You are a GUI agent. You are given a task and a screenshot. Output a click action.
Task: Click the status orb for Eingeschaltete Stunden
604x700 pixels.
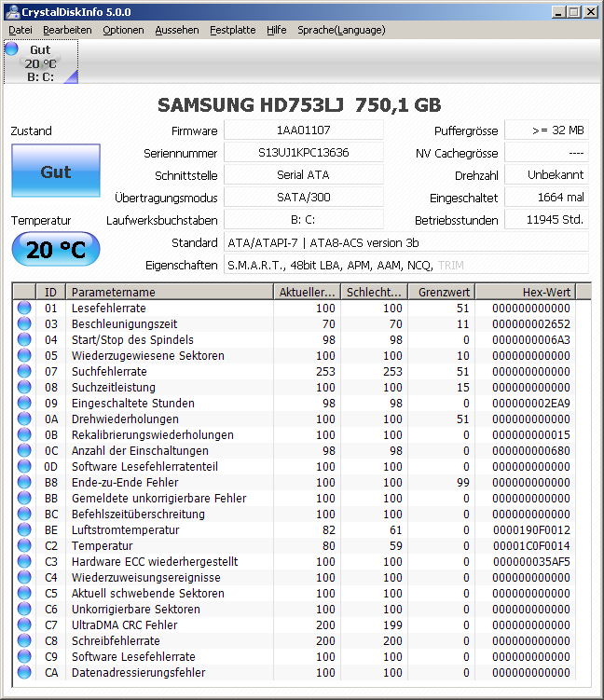click(24, 403)
